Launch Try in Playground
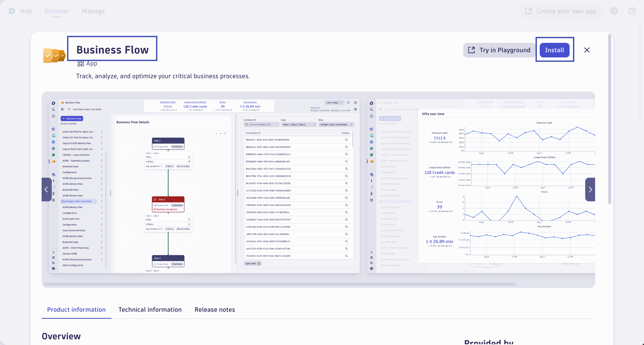 coord(499,50)
